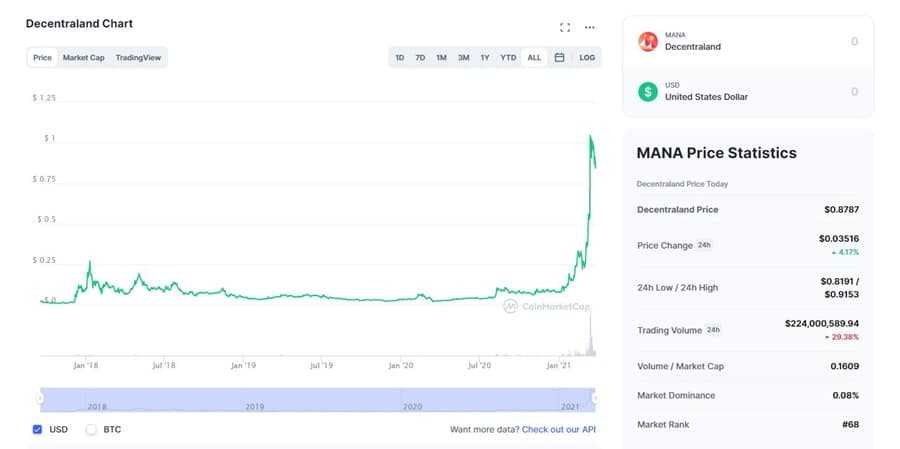Viewport: 900px width, 449px height.
Task: Switch to the Market Cap tab
Action: [x=83, y=58]
